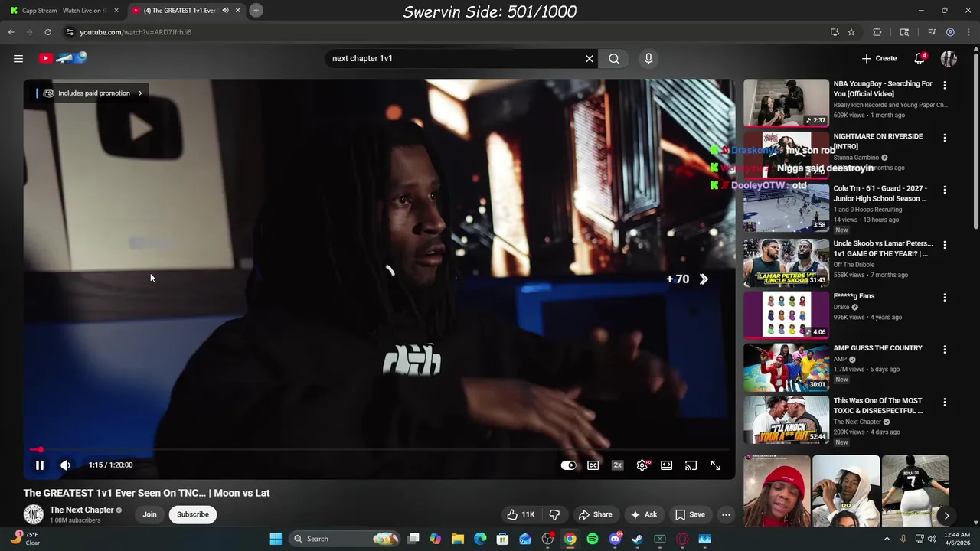The width and height of the screenshot is (980, 551).
Task: Click the Share button under the video
Action: click(x=596, y=514)
